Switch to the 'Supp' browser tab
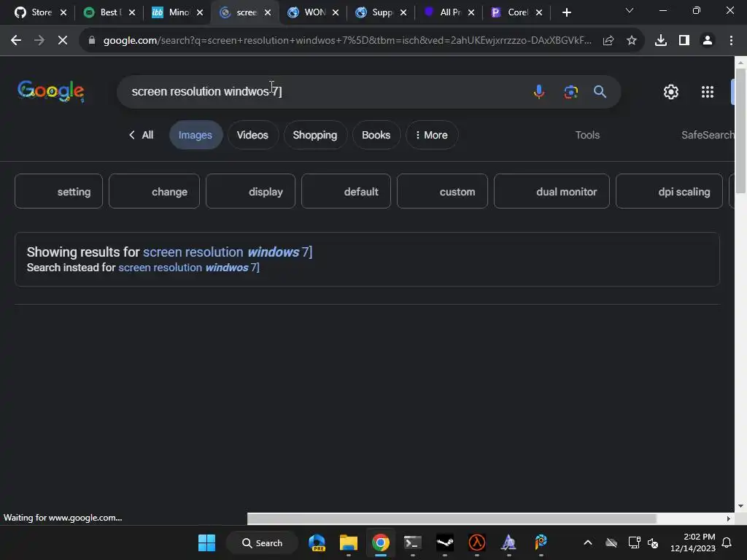Image resolution: width=747 pixels, height=560 pixels. (x=381, y=12)
